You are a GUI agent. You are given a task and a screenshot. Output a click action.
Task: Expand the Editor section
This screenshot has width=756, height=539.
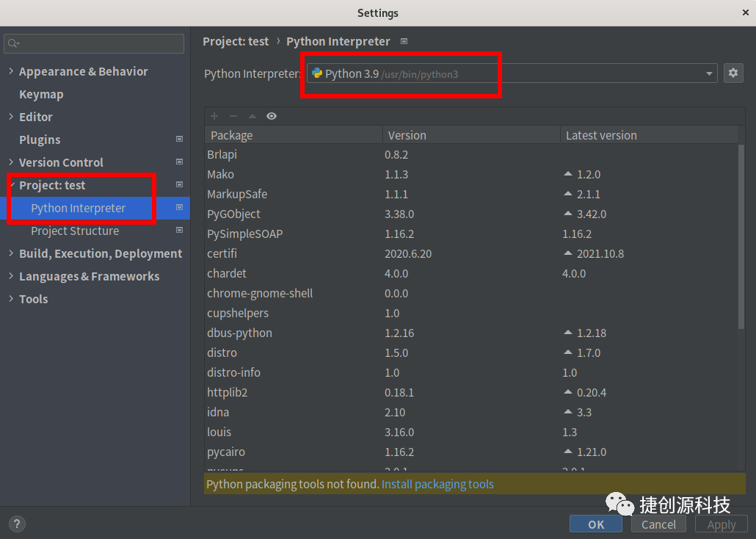(11, 116)
